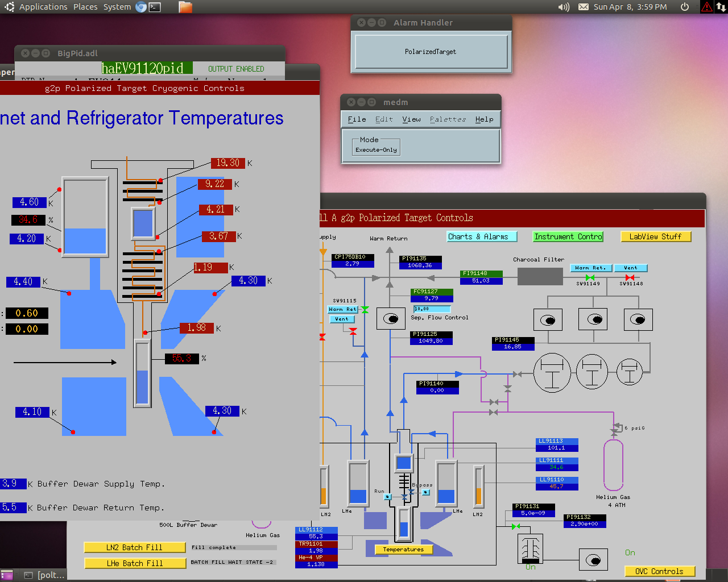Open the Instrument Control menu button

click(568, 236)
